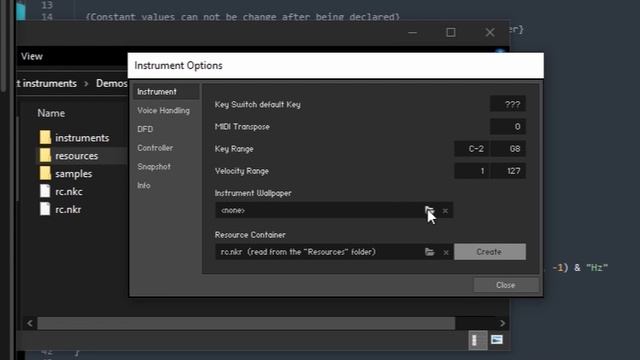Click the Key Range low value C-2
The width and height of the screenshot is (640, 360).
tap(472, 149)
